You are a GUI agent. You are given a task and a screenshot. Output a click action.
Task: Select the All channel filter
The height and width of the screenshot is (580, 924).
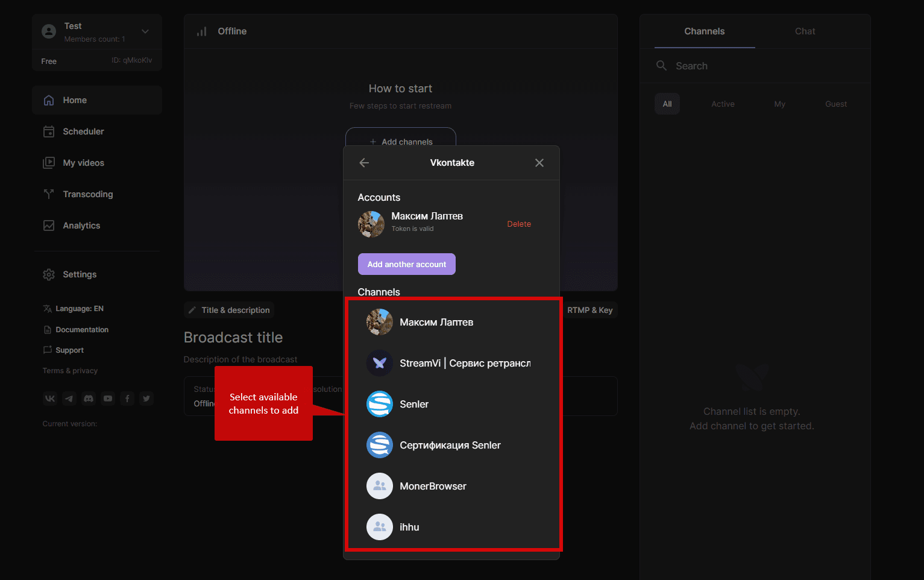tap(667, 104)
